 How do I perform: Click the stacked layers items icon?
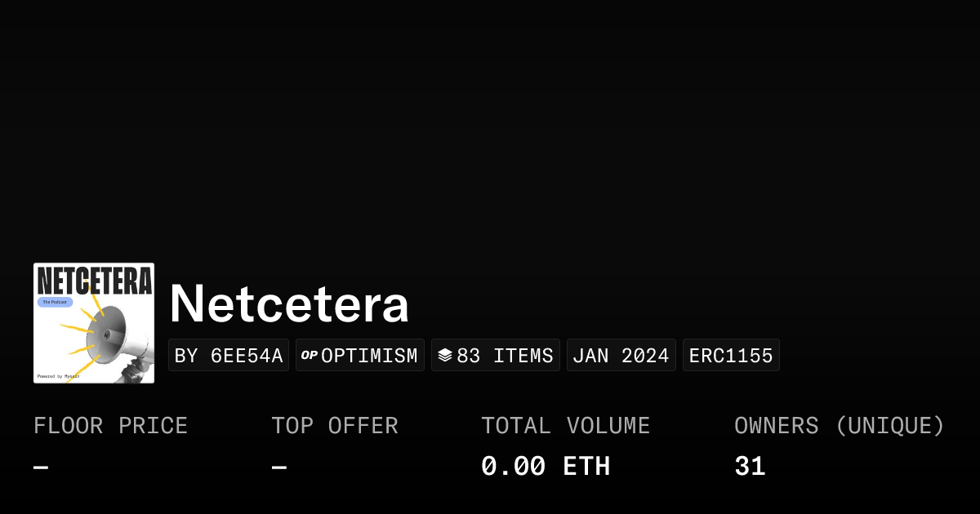pos(445,355)
